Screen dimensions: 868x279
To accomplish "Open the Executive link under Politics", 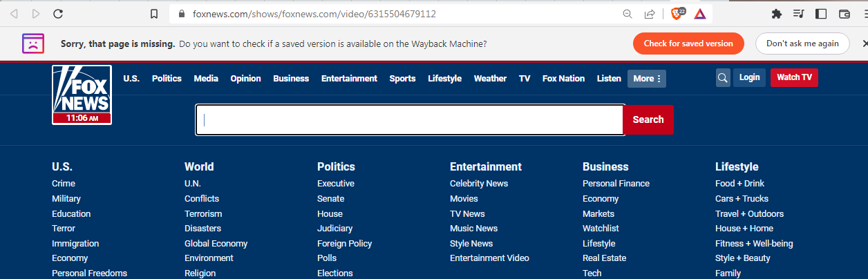I will point(336,184).
